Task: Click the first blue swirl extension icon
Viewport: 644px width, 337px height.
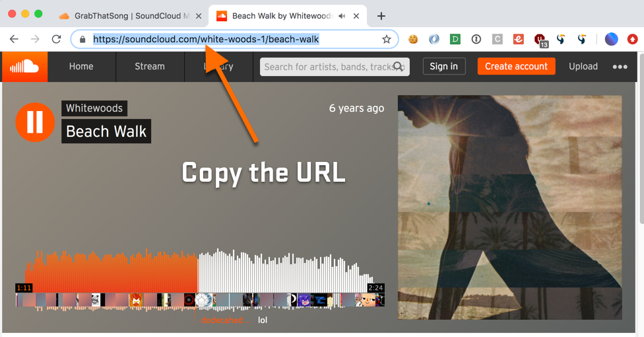Action: click(x=561, y=39)
